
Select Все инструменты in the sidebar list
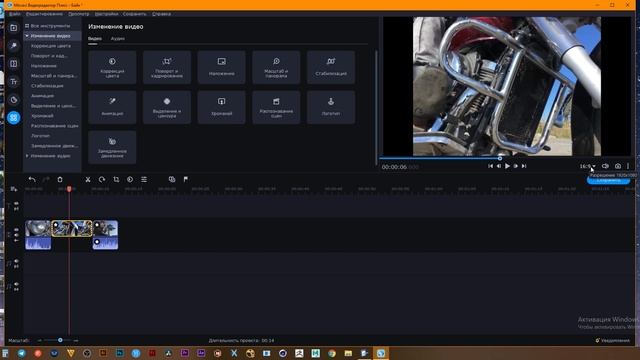[x=50, y=26]
